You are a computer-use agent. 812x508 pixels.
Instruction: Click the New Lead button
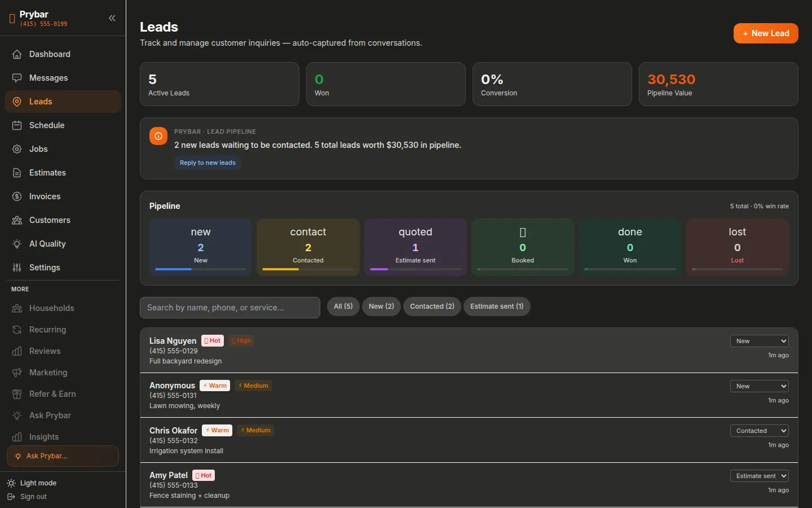click(766, 33)
